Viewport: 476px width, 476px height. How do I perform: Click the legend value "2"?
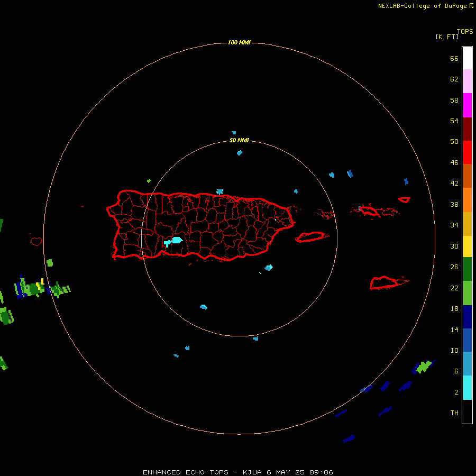[x=456, y=392]
